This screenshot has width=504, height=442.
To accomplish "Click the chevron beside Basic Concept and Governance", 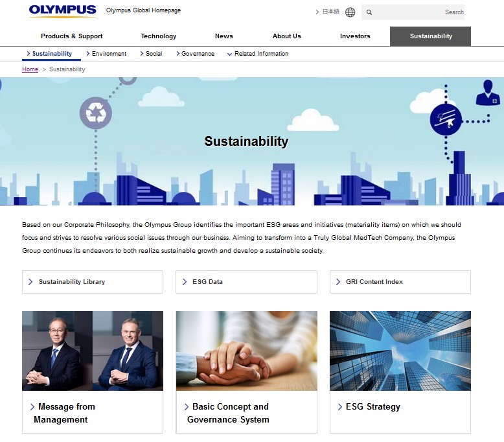I will tap(187, 407).
